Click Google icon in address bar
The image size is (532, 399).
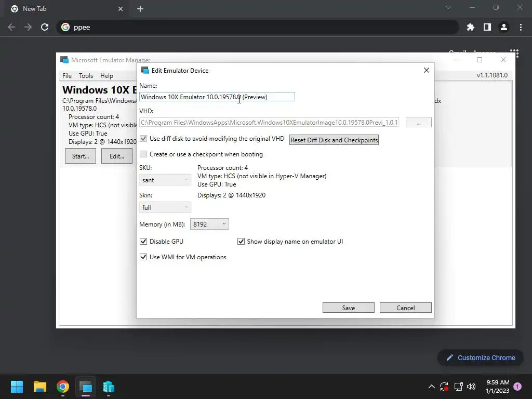[65, 27]
